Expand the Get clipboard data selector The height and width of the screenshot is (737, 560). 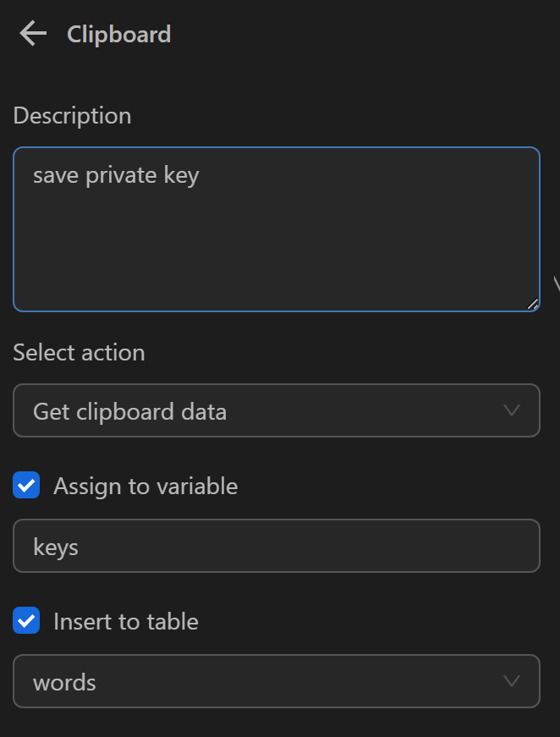pos(277,410)
